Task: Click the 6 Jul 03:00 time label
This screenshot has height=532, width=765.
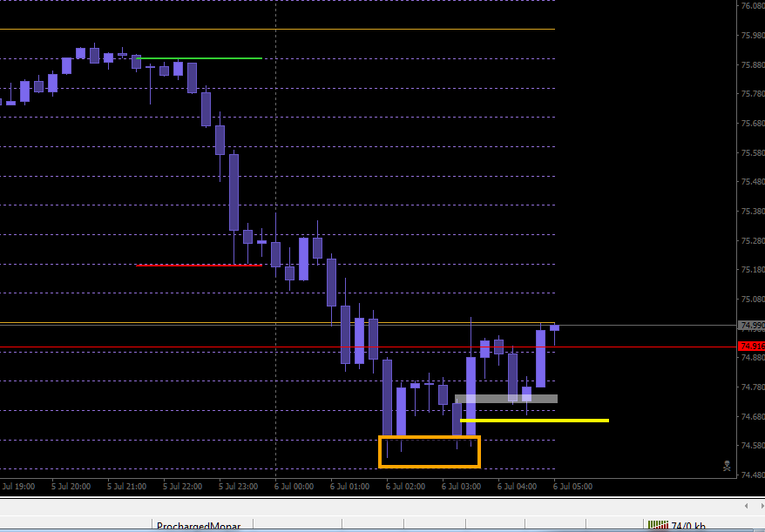Action: 461,487
